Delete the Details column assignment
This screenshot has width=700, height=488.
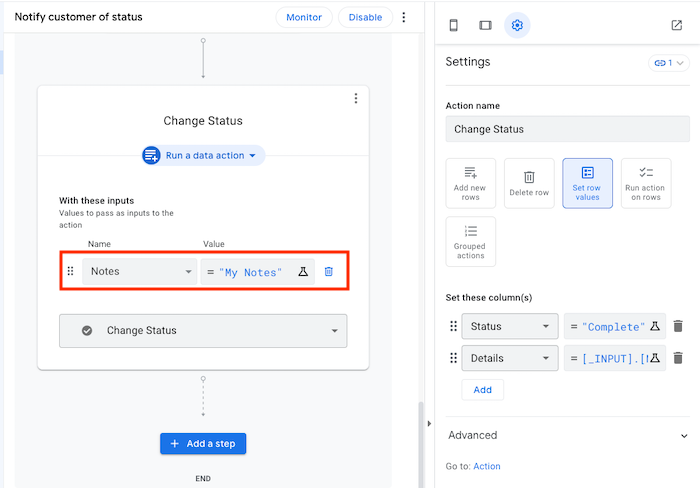click(x=678, y=358)
